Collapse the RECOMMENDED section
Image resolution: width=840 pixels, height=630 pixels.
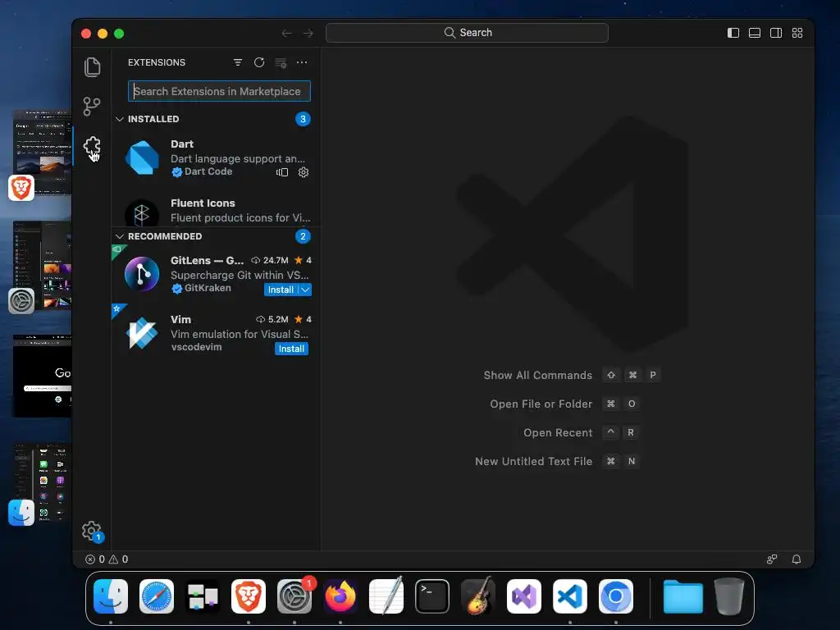(x=120, y=236)
